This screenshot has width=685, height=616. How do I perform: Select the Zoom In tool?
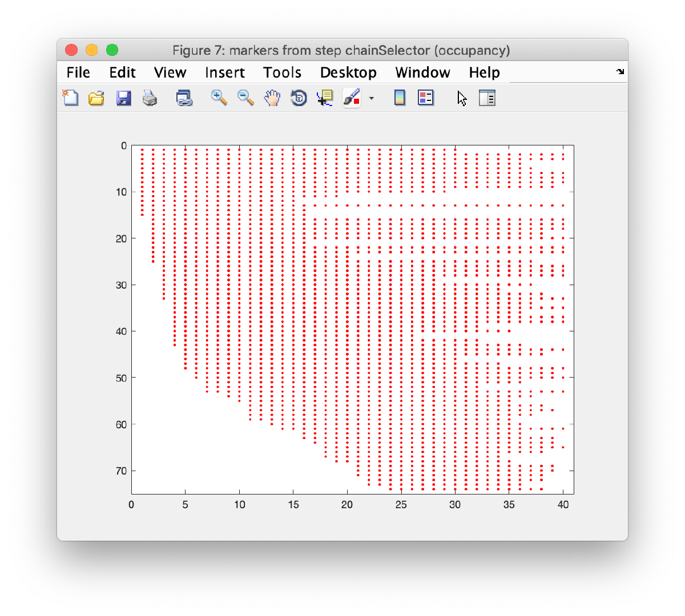[x=219, y=98]
